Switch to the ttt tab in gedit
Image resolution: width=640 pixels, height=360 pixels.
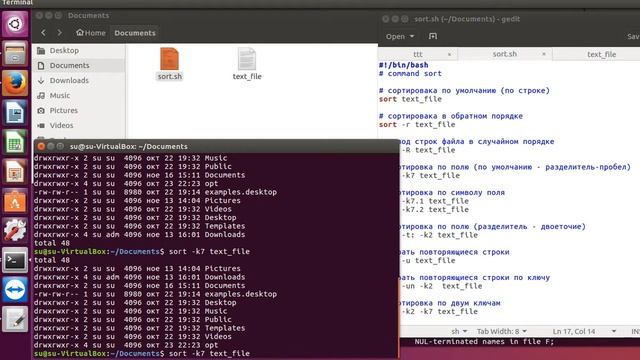[417, 54]
